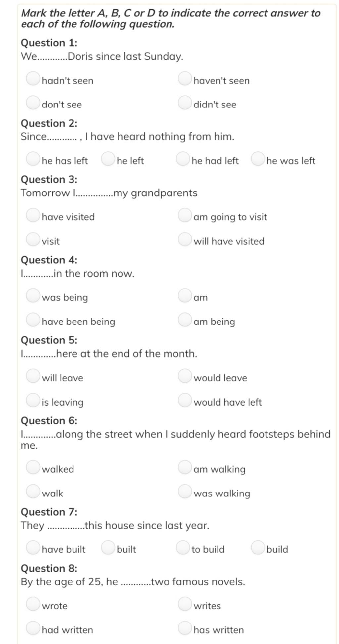
Task: Pick "he was left" option
Action: [x=258, y=159]
